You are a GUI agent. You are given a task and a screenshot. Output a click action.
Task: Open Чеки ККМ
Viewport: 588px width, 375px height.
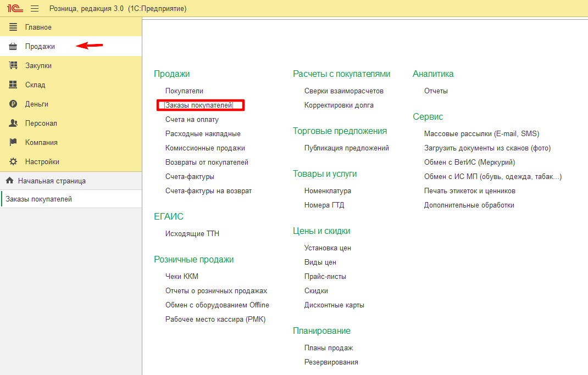[x=182, y=277]
